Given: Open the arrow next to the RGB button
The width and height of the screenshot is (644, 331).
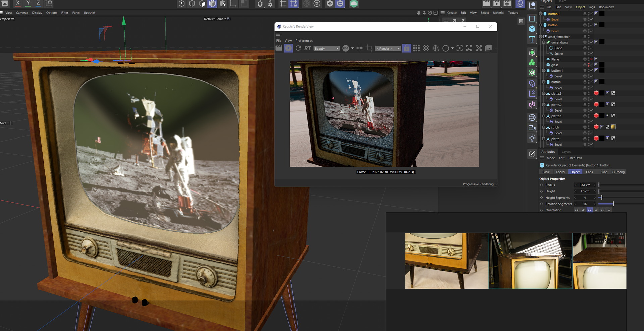Looking at the screenshot, I should click(353, 48).
